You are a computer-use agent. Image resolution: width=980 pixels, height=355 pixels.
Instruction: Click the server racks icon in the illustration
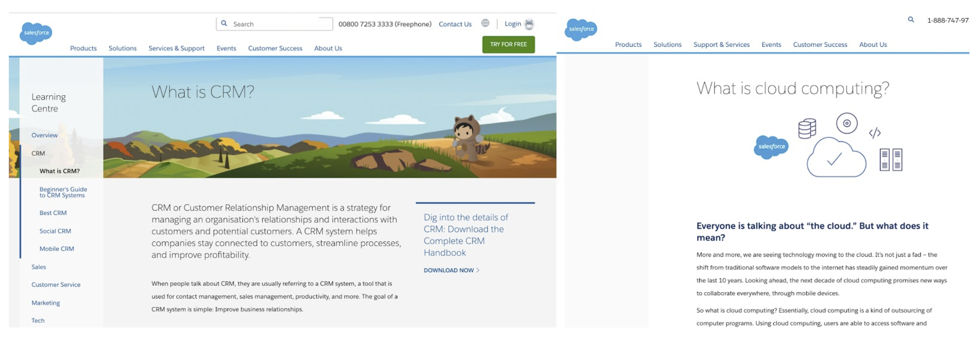pyautogui.click(x=891, y=159)
